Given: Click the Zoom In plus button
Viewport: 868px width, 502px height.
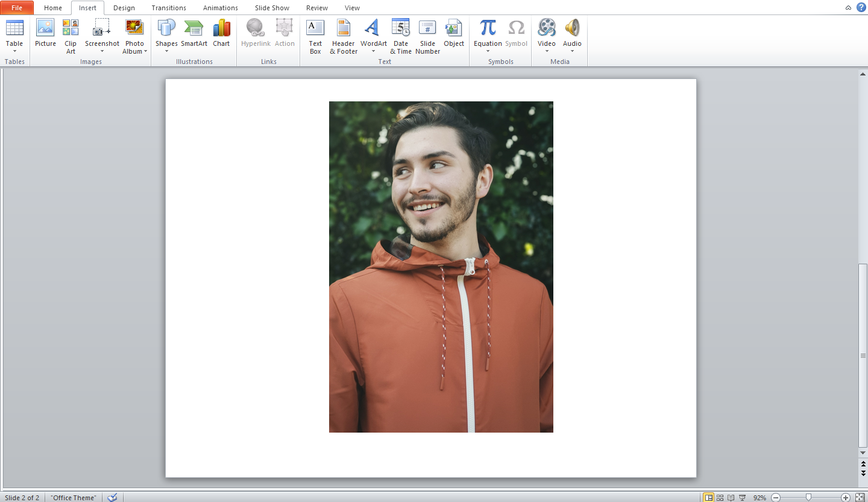Looking at the screenshot, I should [x=846, y=498].
